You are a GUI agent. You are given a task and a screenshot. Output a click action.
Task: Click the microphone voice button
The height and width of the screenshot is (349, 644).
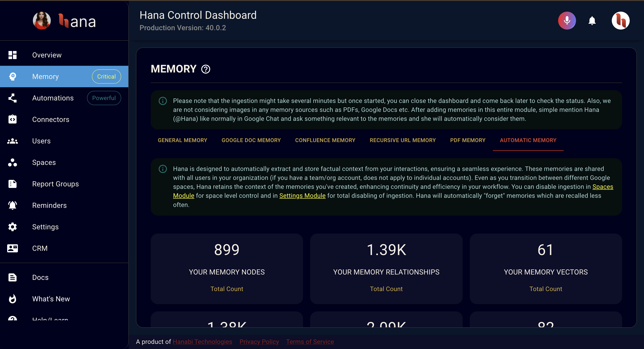click(x=567, y=21)
